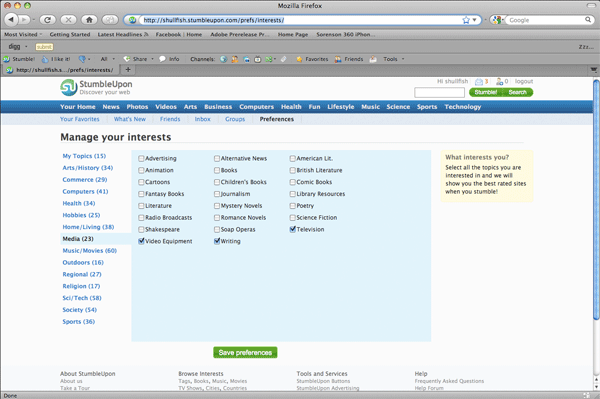Open the My Topics (15) category
The width and height of the screenshot is (600, 399).
pos(84,156)
